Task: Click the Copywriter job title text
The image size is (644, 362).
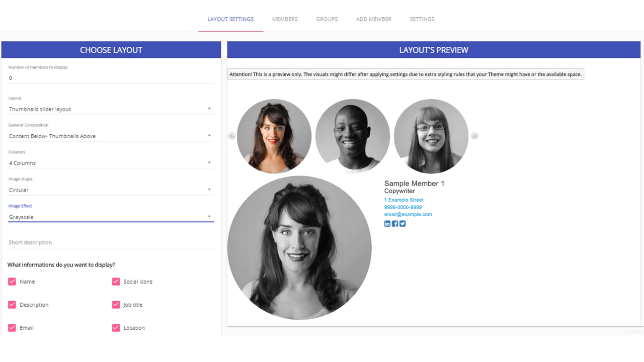Action: (399, 191)
